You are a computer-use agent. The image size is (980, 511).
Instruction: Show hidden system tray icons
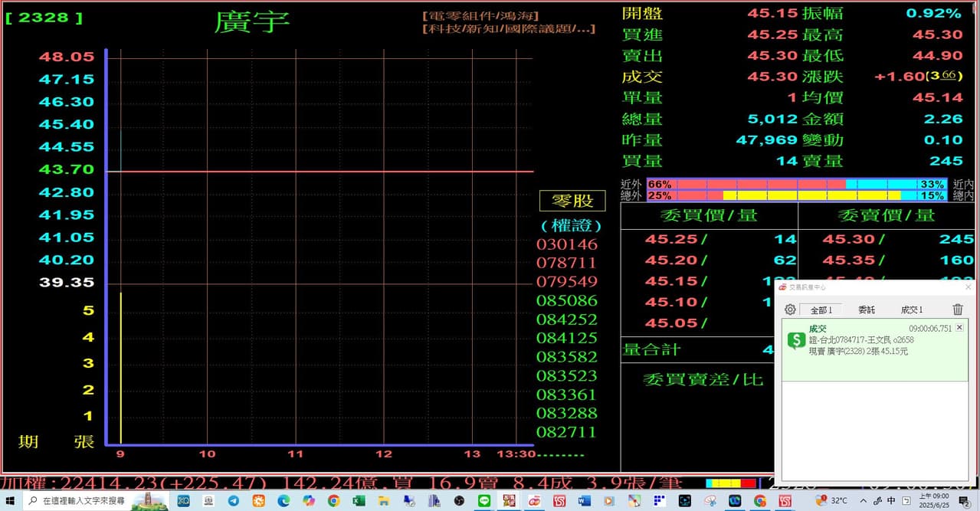coord(863,501)
